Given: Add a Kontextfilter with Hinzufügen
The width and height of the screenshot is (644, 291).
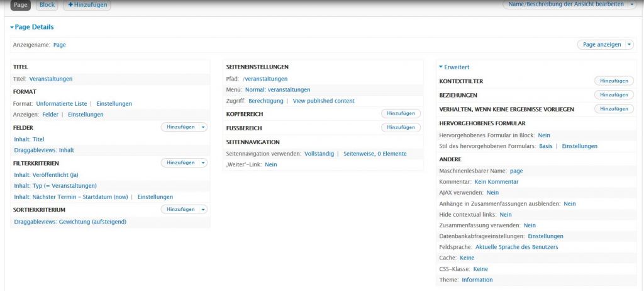Looking at the screenshot, I should click(613, 81).
